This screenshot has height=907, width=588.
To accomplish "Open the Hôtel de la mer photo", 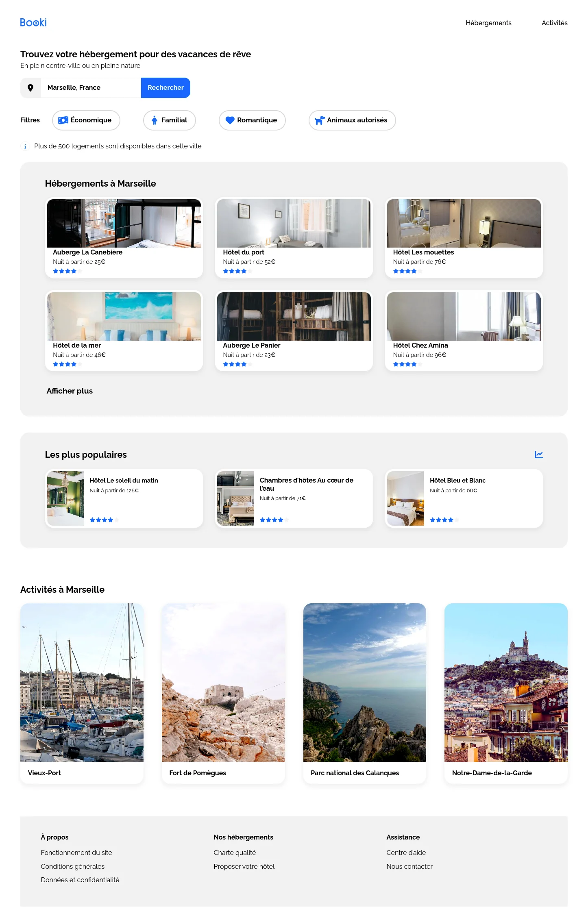I will pyautogui.click(x=124, y=317).
